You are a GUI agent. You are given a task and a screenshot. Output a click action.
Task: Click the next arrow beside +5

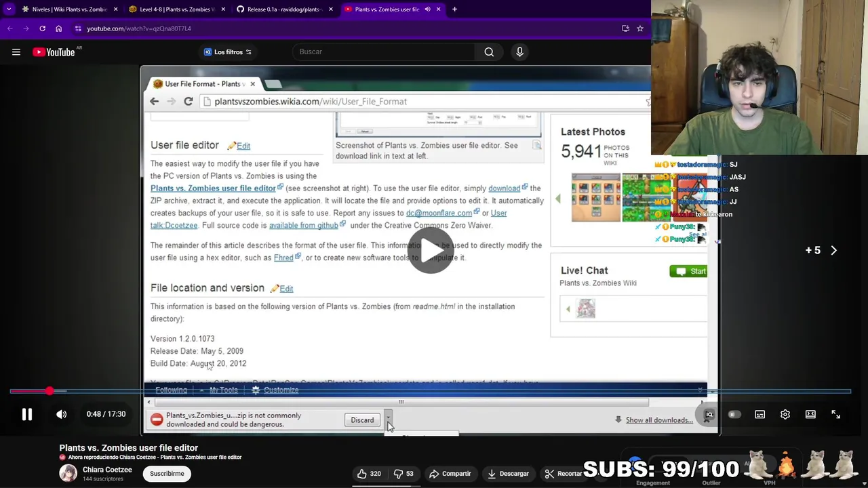833,250
